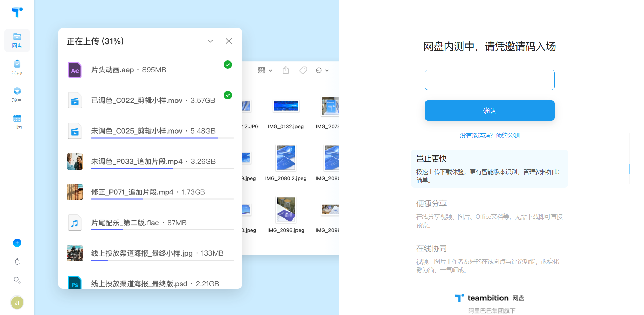Viewport: 644px width, 315px height.
Task: Click the search magnifier icon
Action: (17, 280)
